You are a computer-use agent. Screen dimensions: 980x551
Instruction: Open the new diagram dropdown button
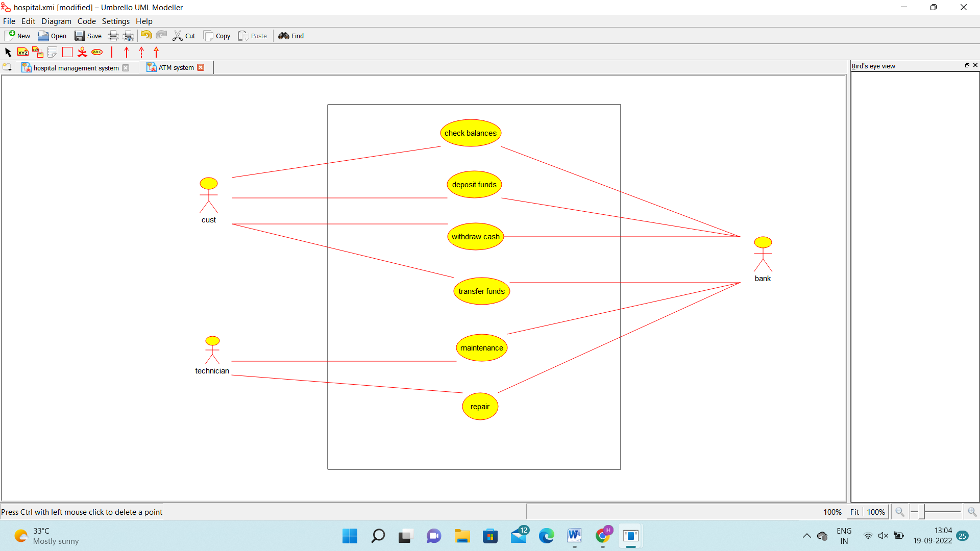7,67
